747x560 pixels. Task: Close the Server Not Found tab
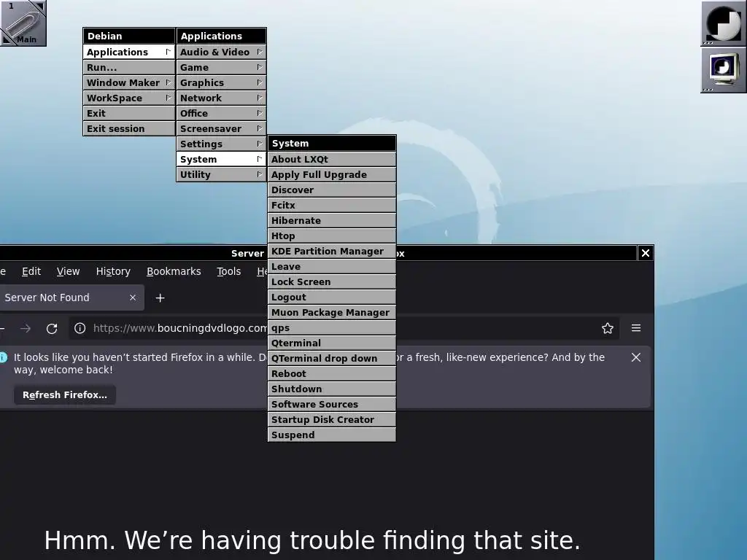pos(133,297)
